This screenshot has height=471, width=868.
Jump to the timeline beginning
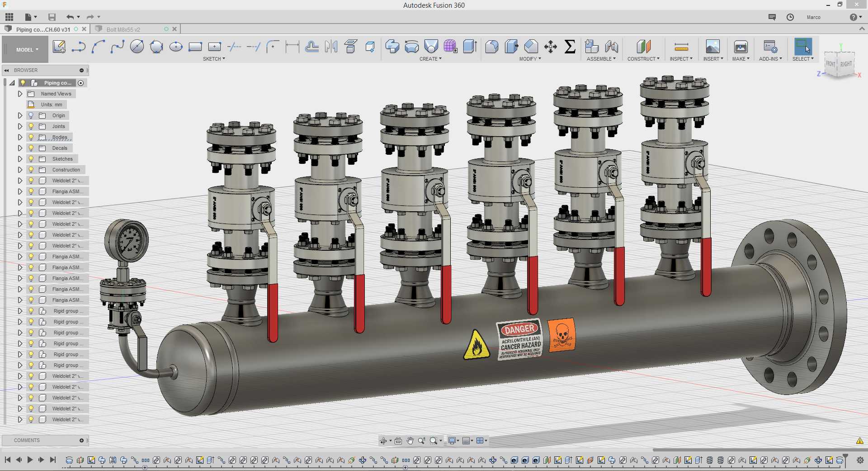[8, 460]
